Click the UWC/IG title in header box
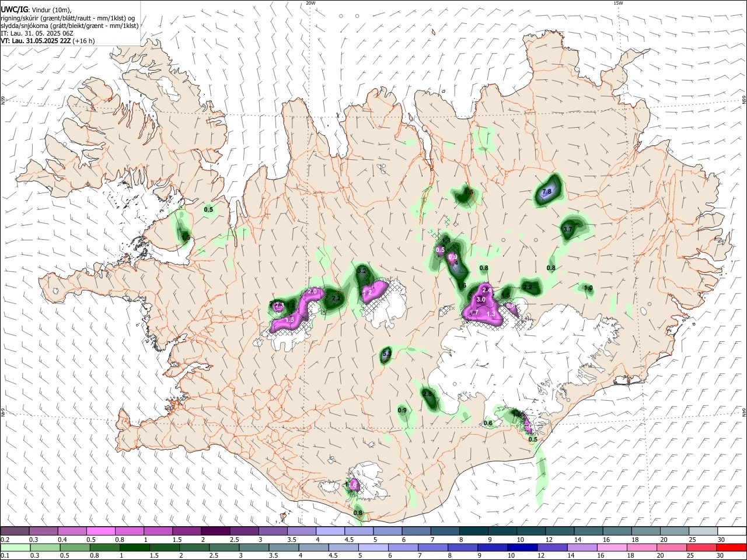The image size is (747, 560). pyautogui.click(x=13, y=10)
